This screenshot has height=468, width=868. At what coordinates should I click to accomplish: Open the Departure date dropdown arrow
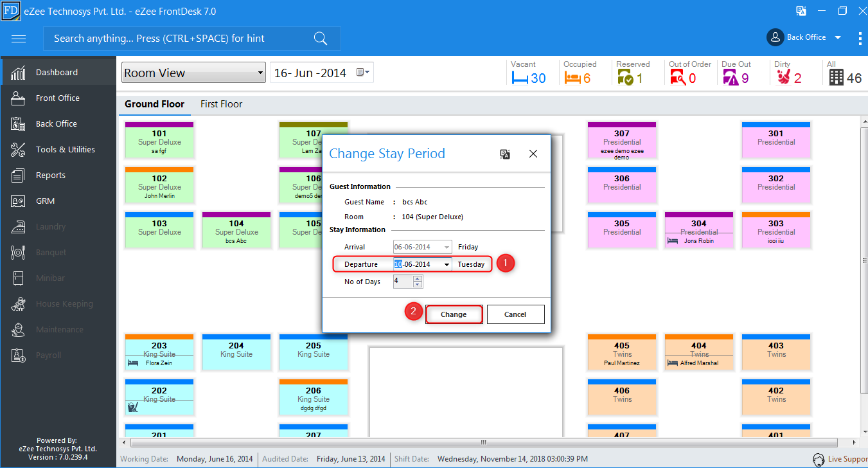coord(447,264)
